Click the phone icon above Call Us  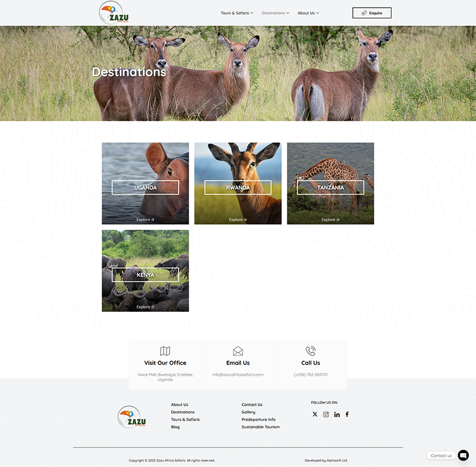[x=311, y=351]
